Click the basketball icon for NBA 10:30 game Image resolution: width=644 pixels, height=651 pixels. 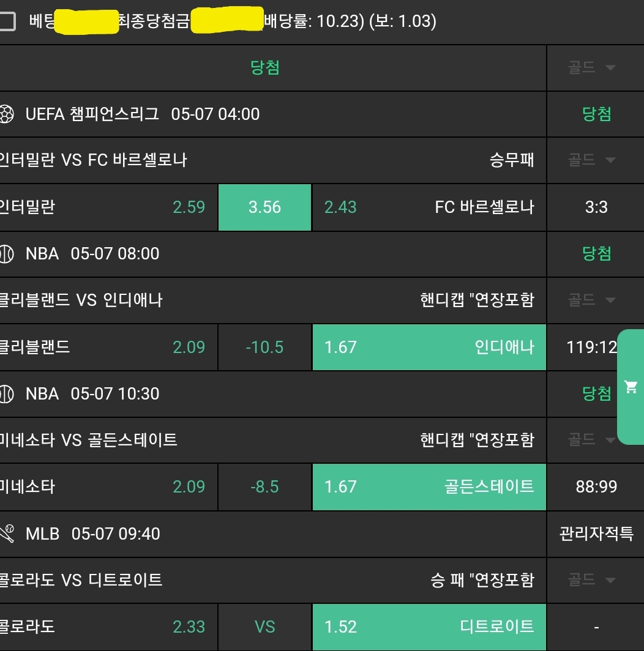pyautogui.click(x=6, y=393)
